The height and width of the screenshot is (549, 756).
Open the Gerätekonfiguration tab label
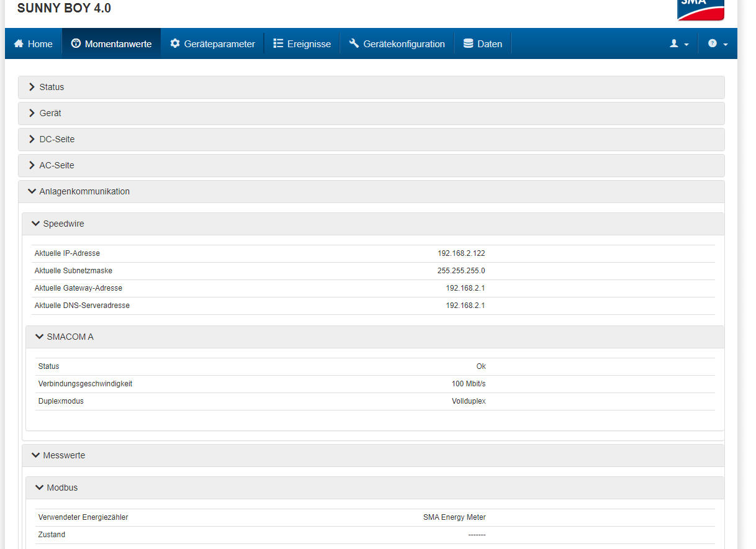tap(404, 44)
